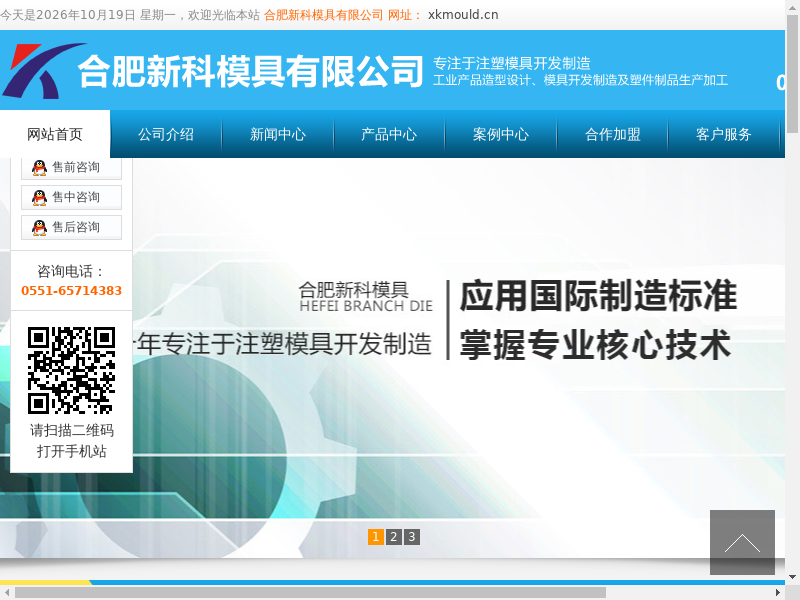The width and height of the screenshot is (800, 600).
Task: Click the 打开手机站 caption text
Action: [x=72, y=452]
